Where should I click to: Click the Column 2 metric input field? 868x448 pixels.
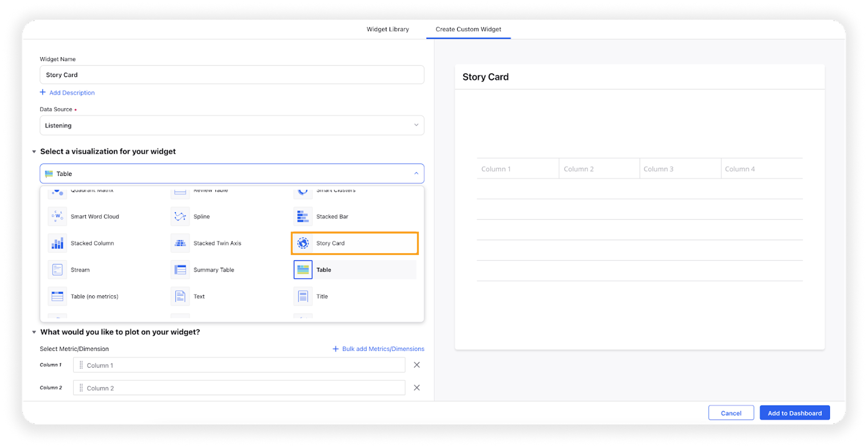(239, 388)
